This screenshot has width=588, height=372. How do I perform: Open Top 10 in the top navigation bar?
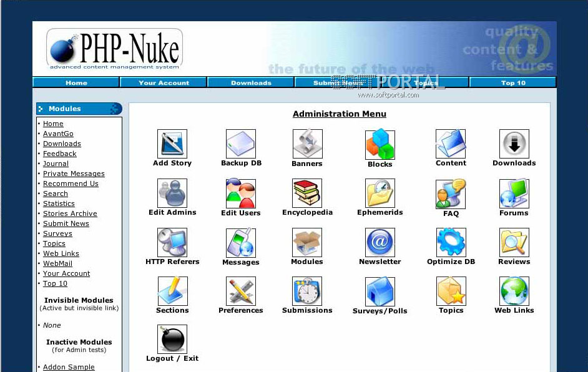point(513,82)
